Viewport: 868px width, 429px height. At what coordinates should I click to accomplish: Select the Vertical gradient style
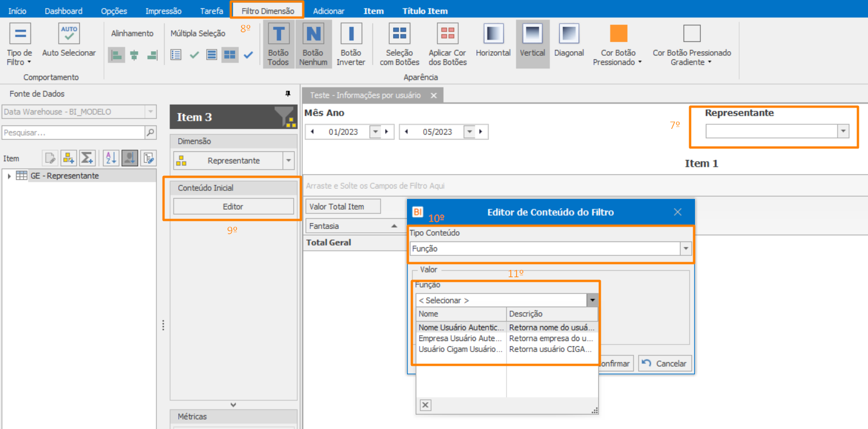(x=532, y=44)
